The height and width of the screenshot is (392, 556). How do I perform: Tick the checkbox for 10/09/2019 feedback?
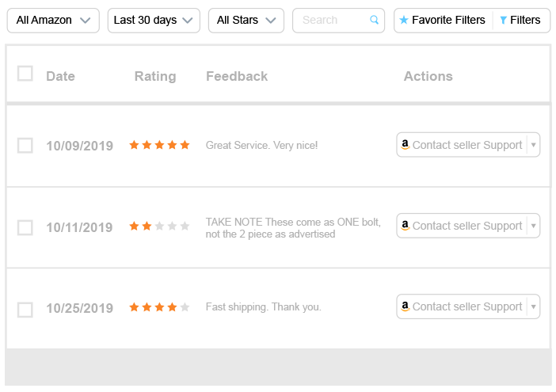[25, 145]
